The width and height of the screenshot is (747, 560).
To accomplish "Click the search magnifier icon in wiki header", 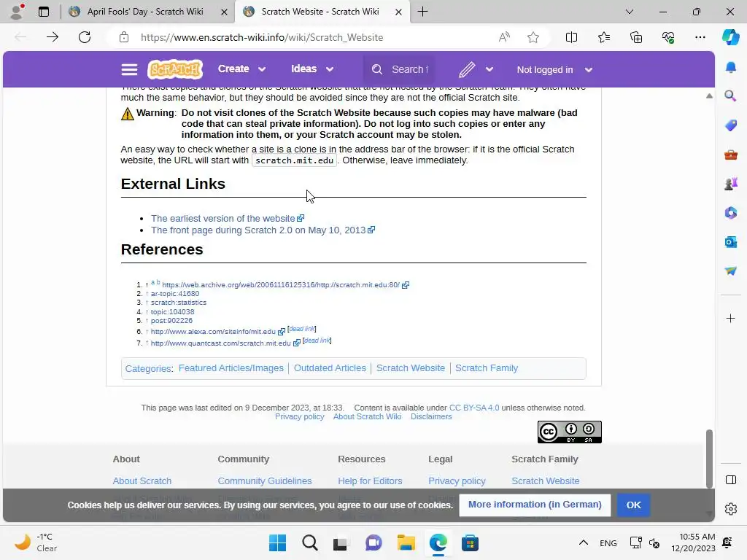I will click(x=377, y=69).
